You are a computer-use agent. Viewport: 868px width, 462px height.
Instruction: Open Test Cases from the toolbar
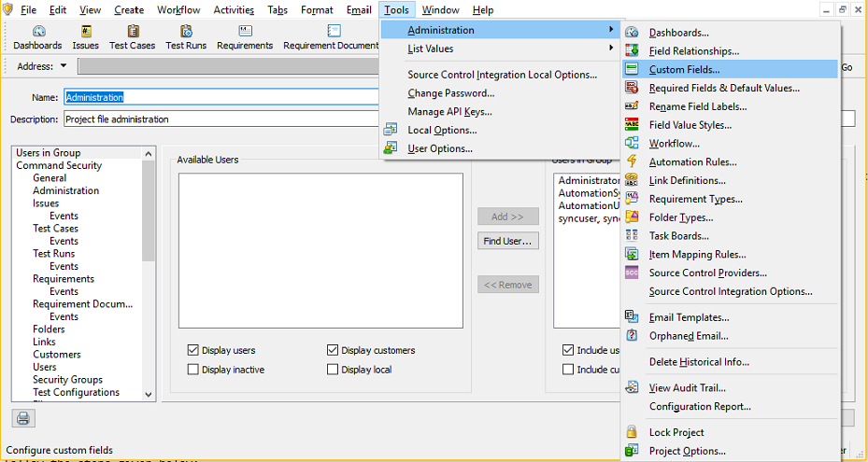click(x=132, y=37)
